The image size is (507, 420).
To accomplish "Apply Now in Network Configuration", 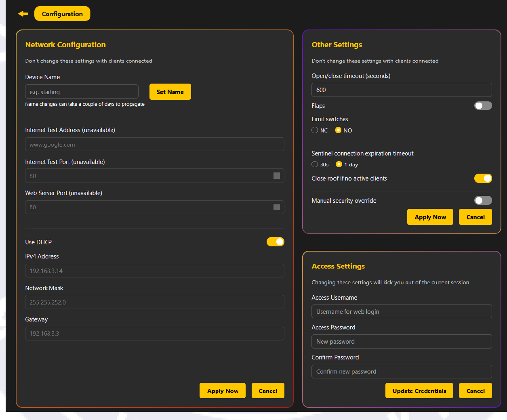I will [223, 391].
